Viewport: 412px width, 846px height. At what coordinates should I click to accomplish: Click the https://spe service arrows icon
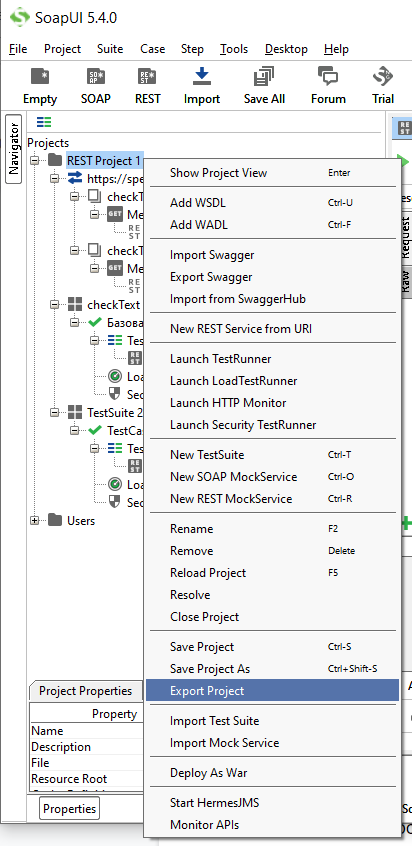coord(75,179)
